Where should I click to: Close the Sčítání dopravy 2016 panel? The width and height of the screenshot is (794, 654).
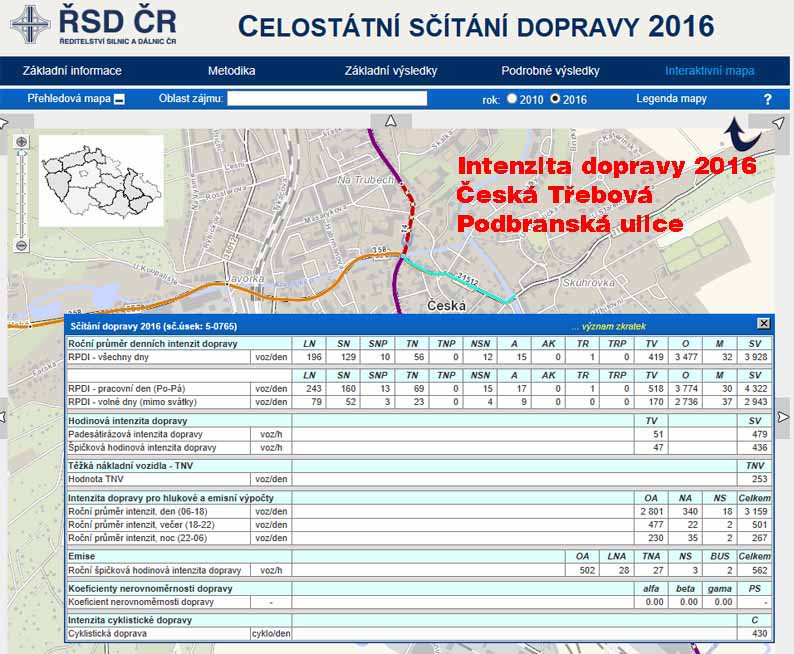coord(764,323)
